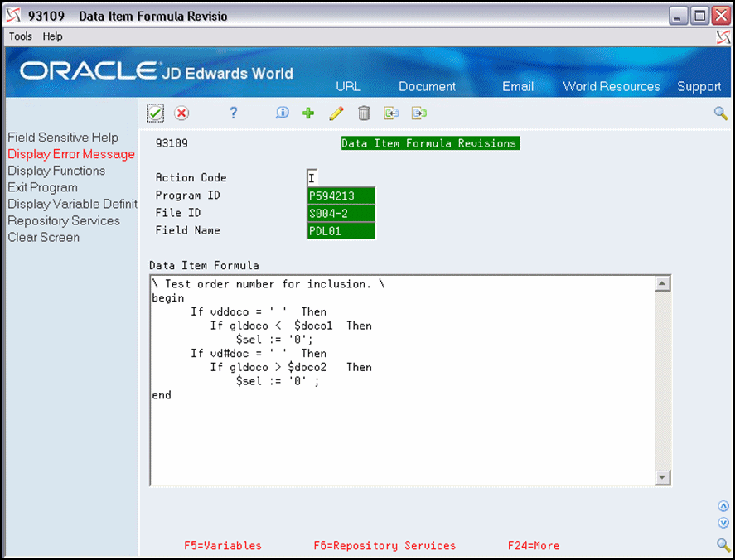Screen dimensions: 735x560
Task: Click F5=Variables function key
Action: 223,545
